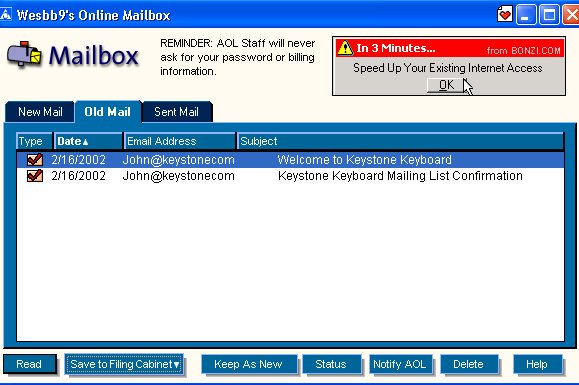The image size is (579, 385).
Task: Open the Save to Filing Cabinet dropdown
Action: point(124,364)
